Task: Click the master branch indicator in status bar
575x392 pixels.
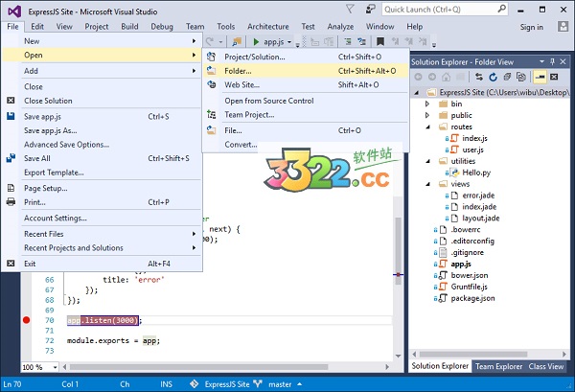Action: click(x=280, y=384)
